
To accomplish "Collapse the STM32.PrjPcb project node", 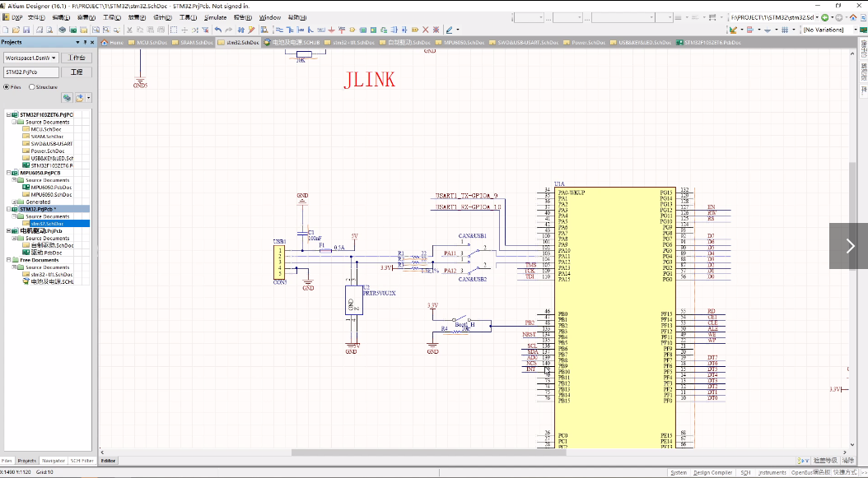I will coord(8,209).
